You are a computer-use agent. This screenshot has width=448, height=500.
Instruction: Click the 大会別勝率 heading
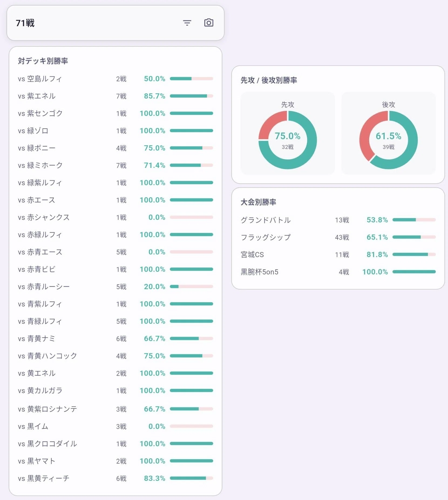(x=258, y=202)
